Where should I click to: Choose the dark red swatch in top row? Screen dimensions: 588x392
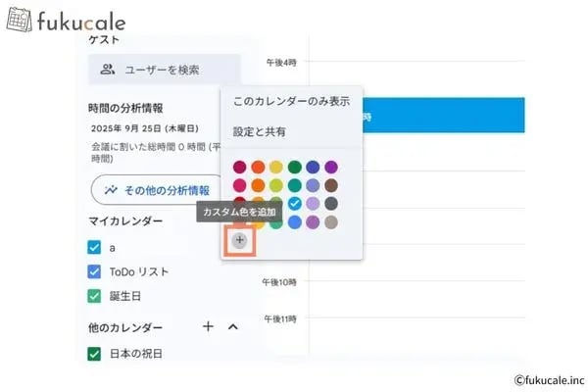tap(239, 167)
